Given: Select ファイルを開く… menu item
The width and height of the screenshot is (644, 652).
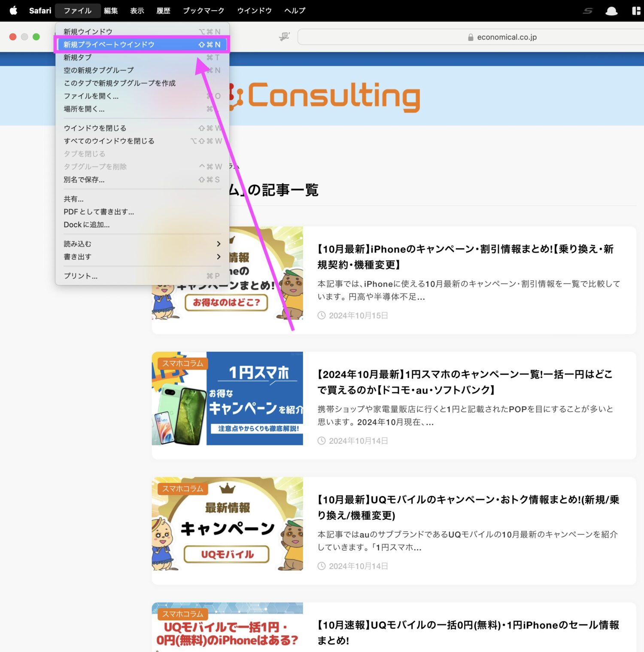Looking at the screenshot, I should pos(142,96).
